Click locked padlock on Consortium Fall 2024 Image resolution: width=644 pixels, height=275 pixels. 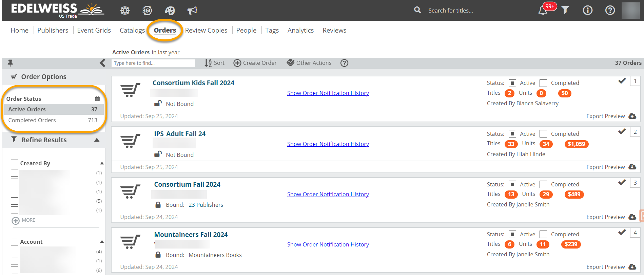click(x=158, y=204)
